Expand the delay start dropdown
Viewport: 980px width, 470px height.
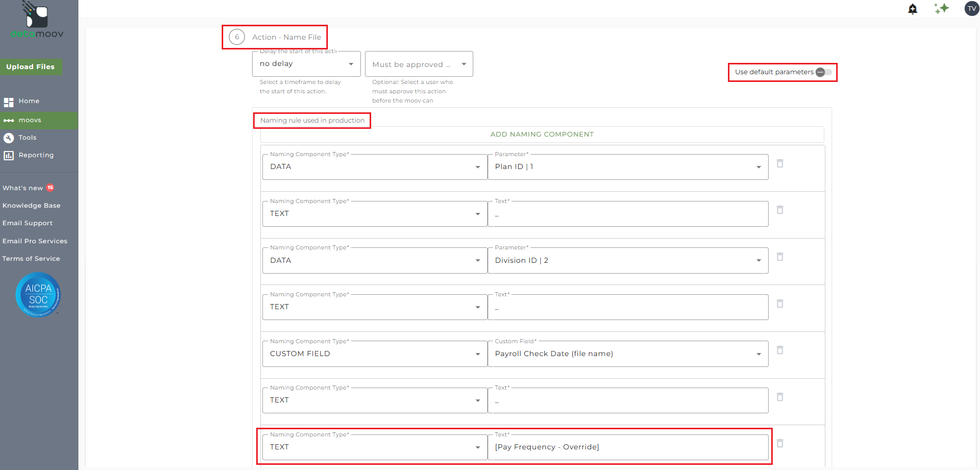306,64
